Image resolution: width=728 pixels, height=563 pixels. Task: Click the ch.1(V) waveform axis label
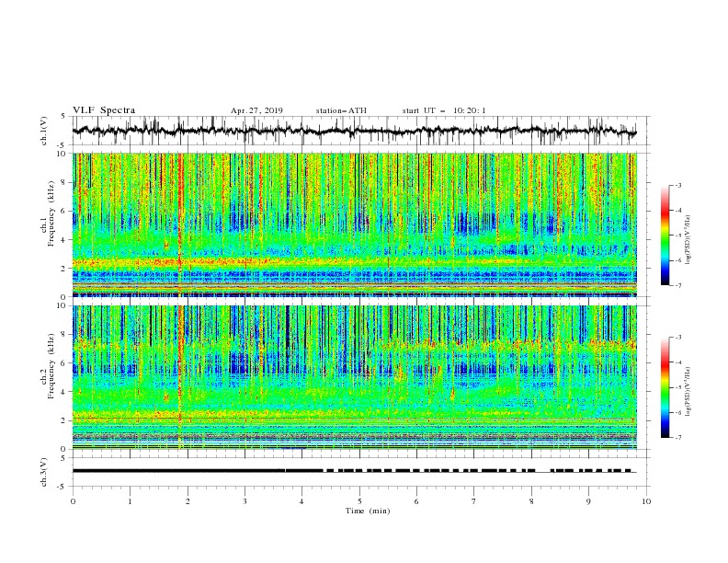[x=44, y=131]
